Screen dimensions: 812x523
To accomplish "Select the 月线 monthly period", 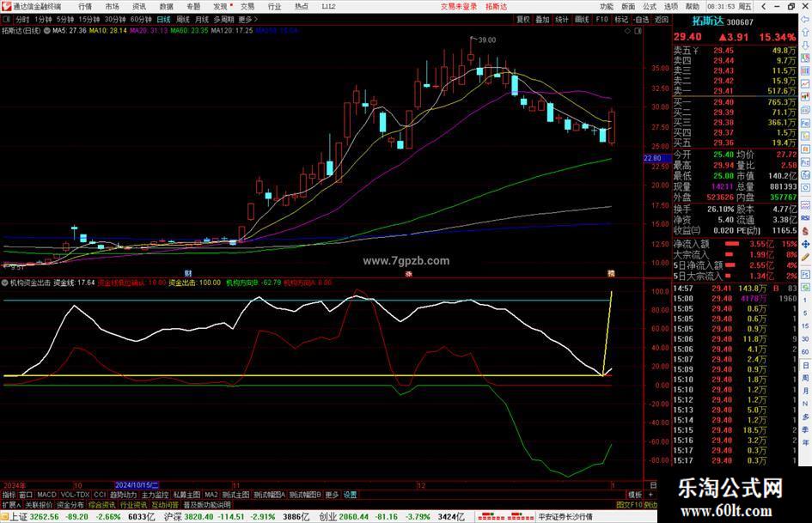I will click(202, 19).
